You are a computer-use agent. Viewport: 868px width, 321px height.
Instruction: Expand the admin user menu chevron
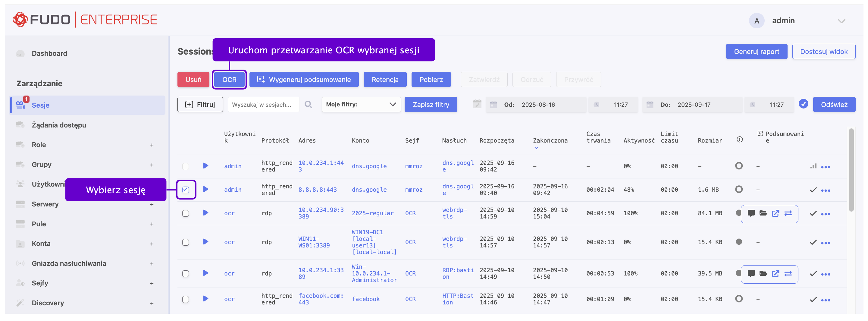click(x=841, y=21)
